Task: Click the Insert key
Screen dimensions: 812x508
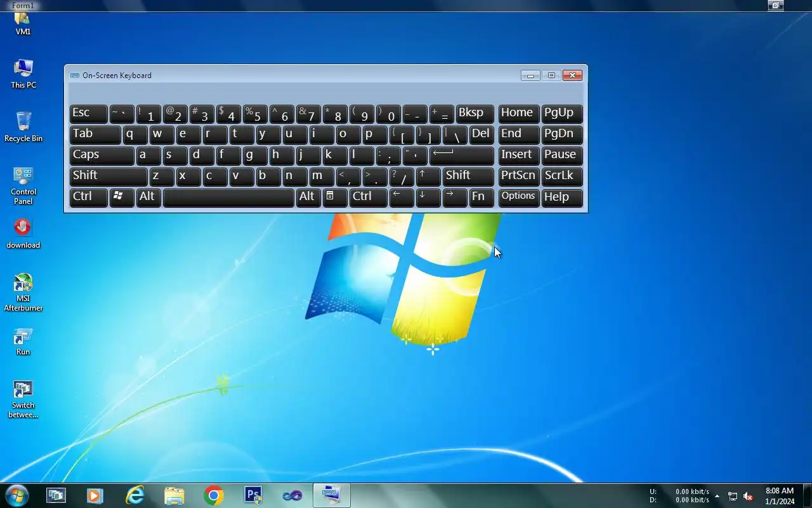Action: 519,156
